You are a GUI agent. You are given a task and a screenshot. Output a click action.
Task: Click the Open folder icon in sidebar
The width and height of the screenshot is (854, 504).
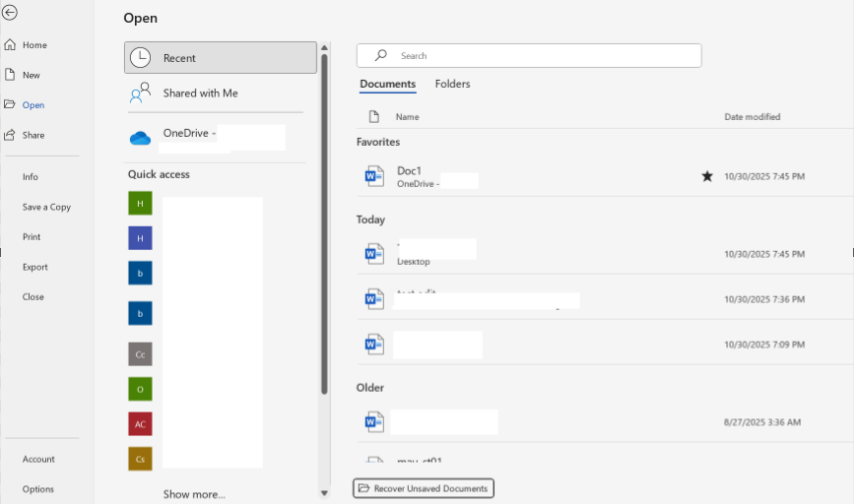point(10,104)
